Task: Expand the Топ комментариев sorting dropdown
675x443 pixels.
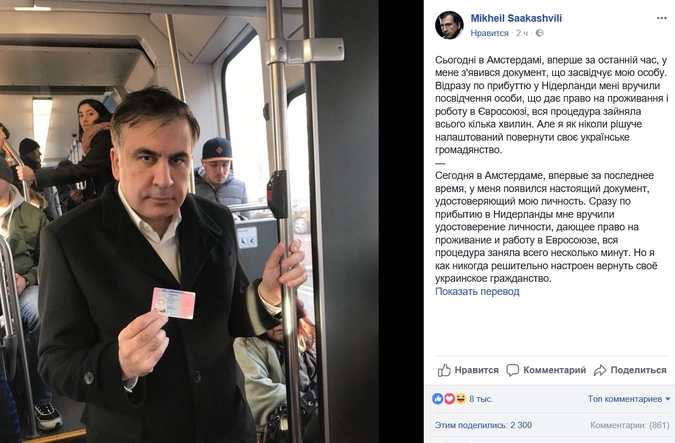Action: pos(629,399)
